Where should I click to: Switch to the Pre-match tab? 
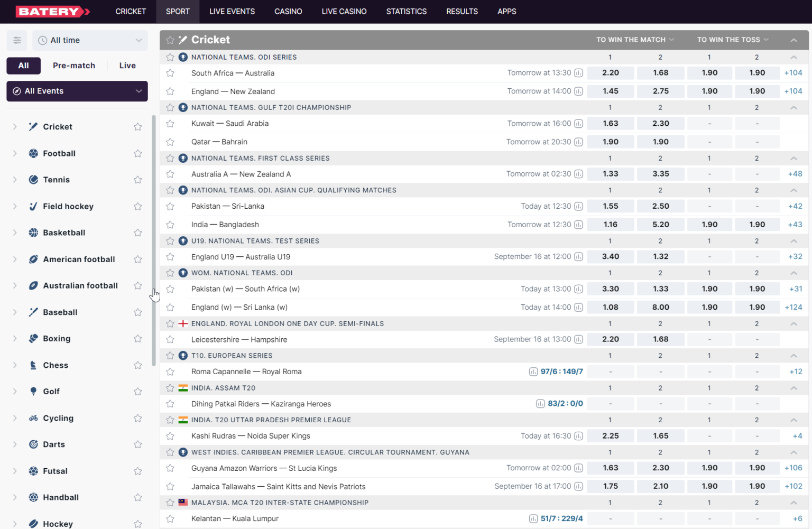tap(74, 66)
